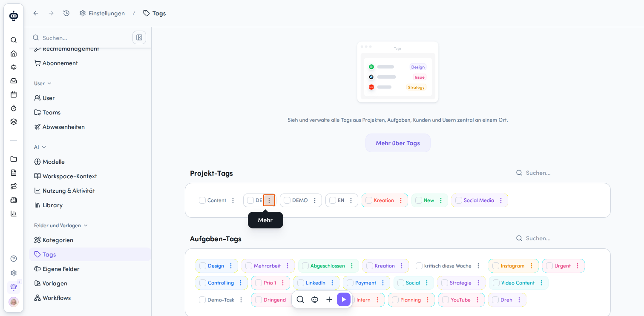Click the magnifier icon in the left rail
This screenshot has height=316, width=644.
coord(14,40)
